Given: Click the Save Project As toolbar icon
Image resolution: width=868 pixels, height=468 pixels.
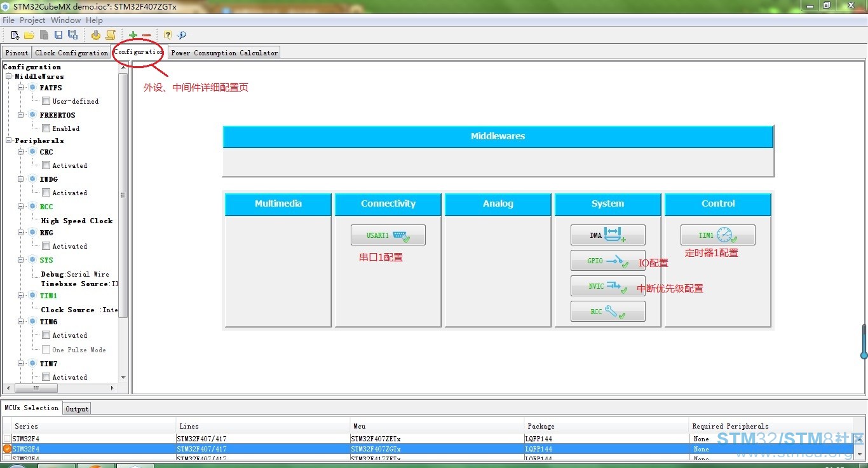Looking at the screenshot, I should point(72,36).
